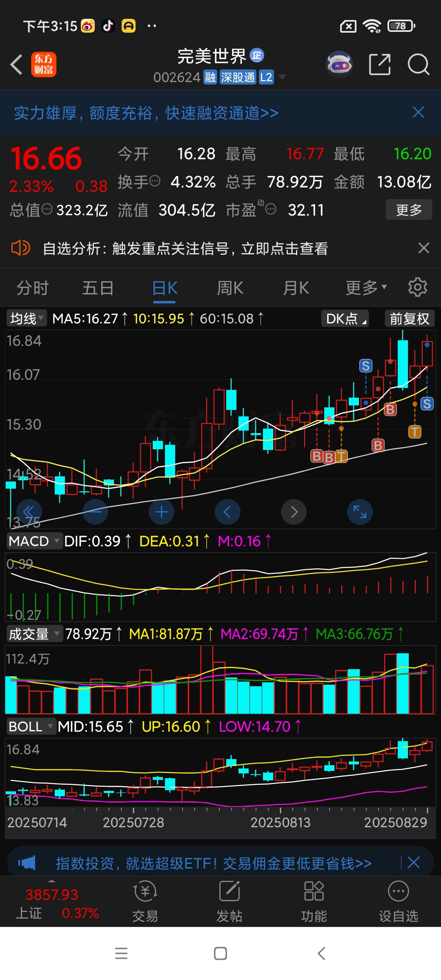Screen dimensions: 441x980
Task: Expand chart to fullscreen
Action: pos(360,512)
